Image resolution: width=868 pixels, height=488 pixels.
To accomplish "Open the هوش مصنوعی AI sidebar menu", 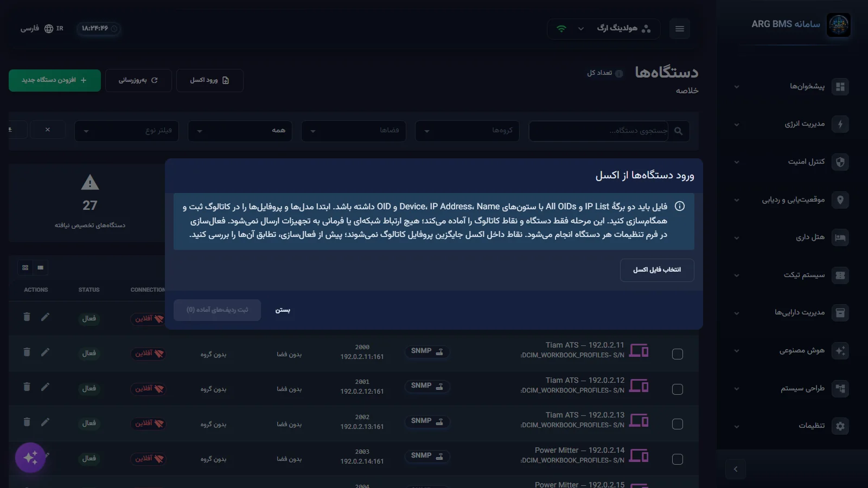I will (x=792, y=351).
